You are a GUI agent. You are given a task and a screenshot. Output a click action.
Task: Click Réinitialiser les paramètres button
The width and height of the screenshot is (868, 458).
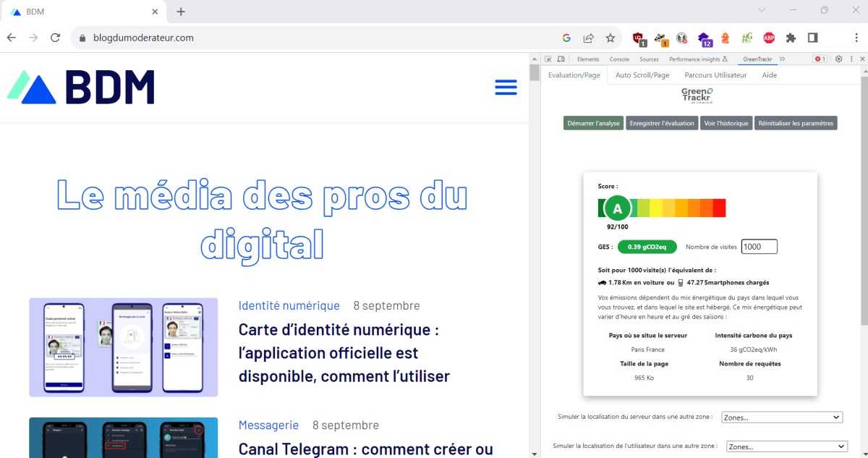coord(796,123)
